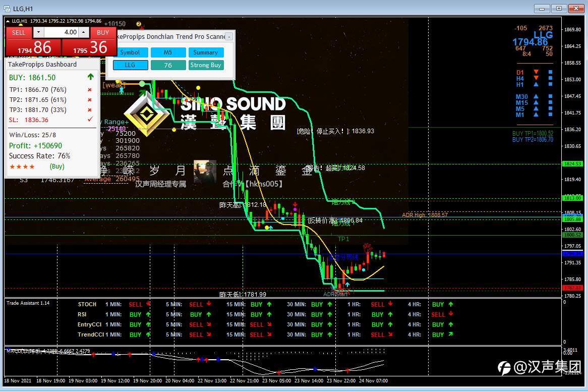This screenshot has height=391, width=588.
Task: Click the blue square next to H1
Action: [x=550, y=84]
